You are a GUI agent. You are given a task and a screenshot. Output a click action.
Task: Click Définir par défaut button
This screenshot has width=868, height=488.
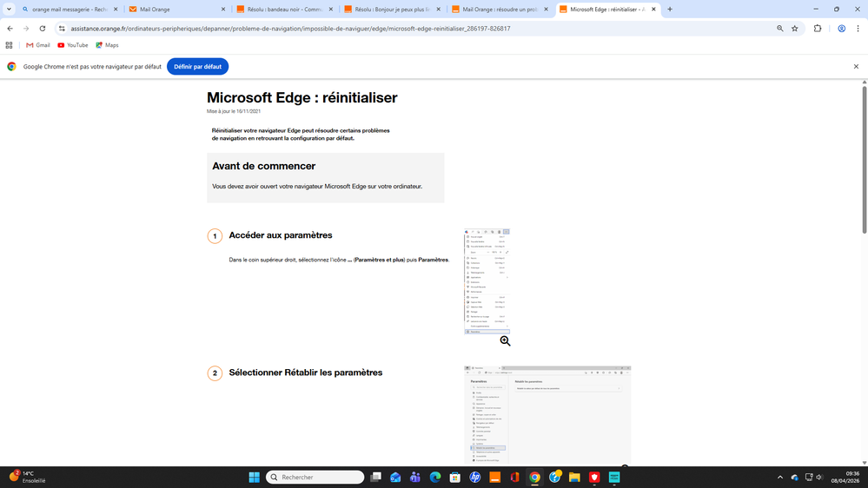coord(197,66)
